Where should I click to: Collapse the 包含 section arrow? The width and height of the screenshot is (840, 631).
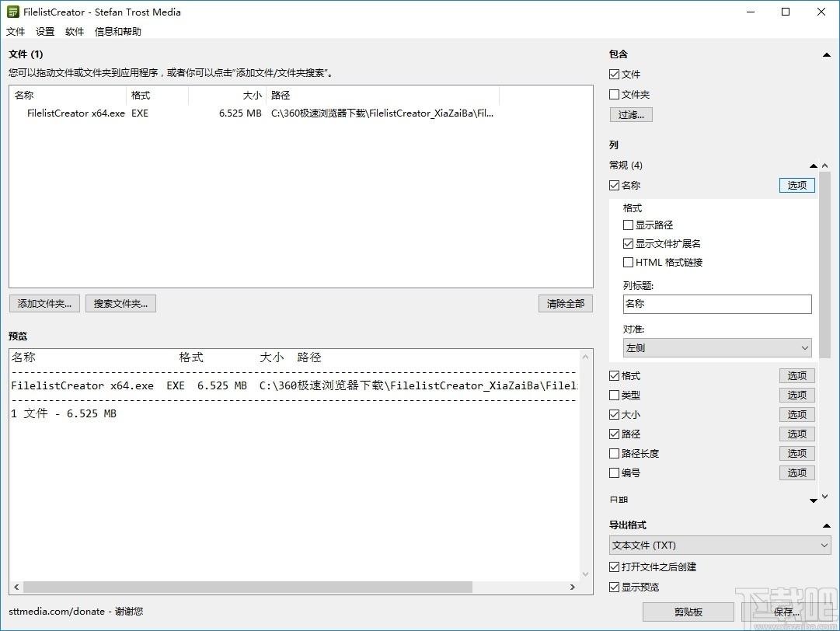coord(827,54)
